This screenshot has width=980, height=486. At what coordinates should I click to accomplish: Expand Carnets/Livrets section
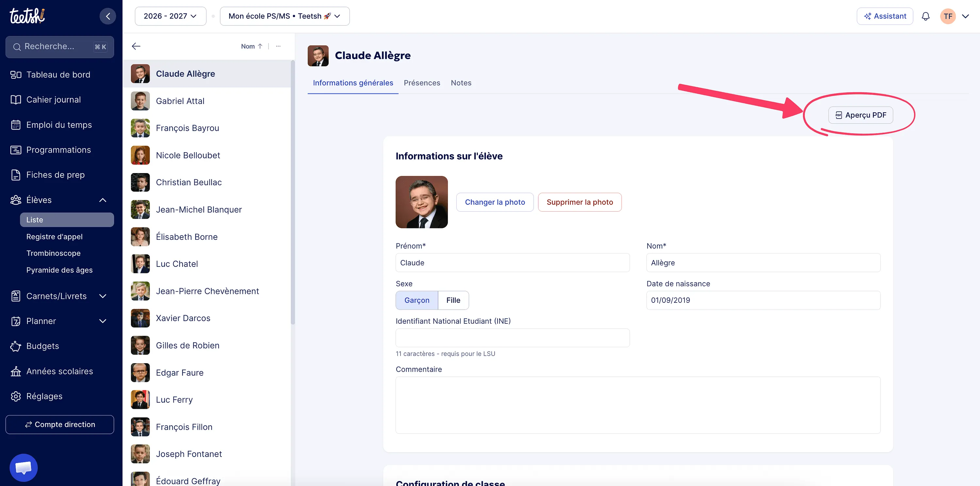(103, 296)
